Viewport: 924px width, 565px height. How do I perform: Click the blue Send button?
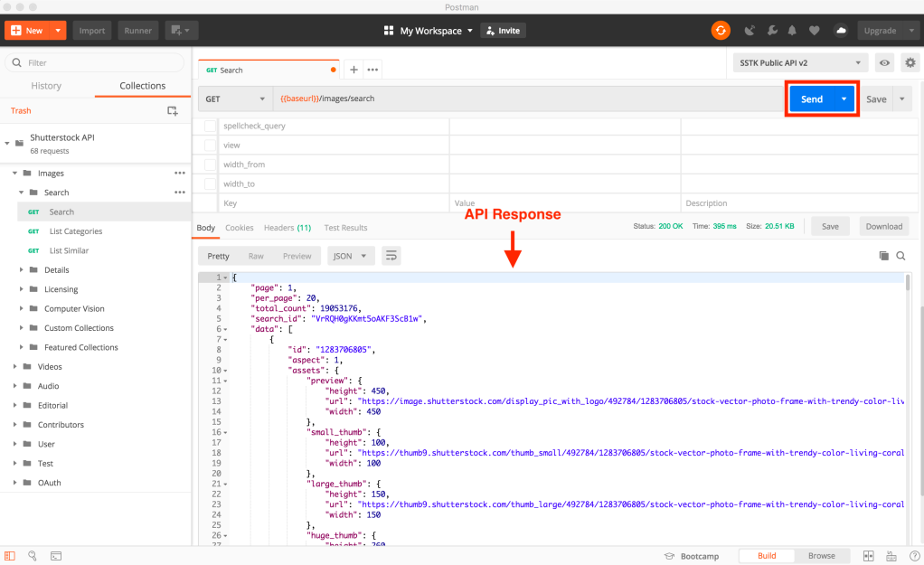tap(812, 99)
